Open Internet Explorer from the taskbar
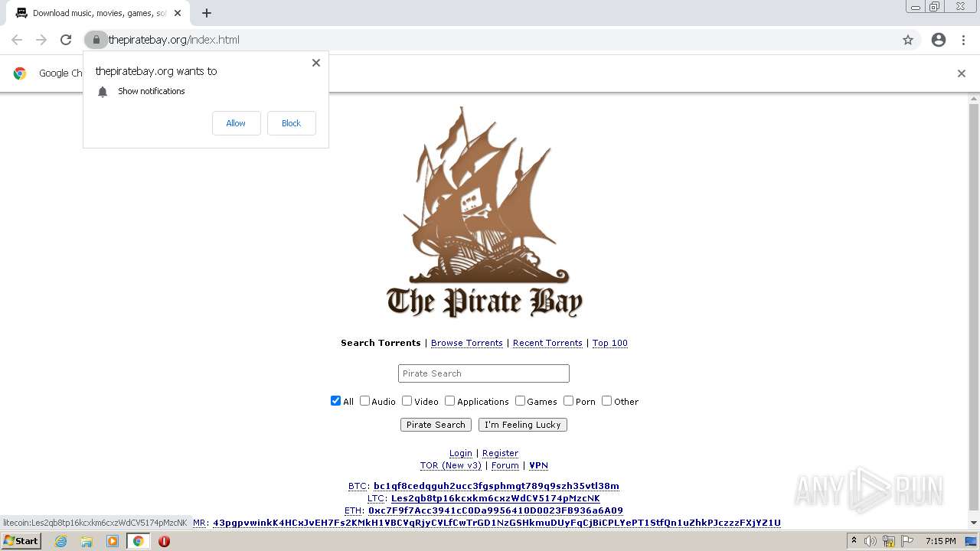Screen dimensions: 980x551 point(60,541)
